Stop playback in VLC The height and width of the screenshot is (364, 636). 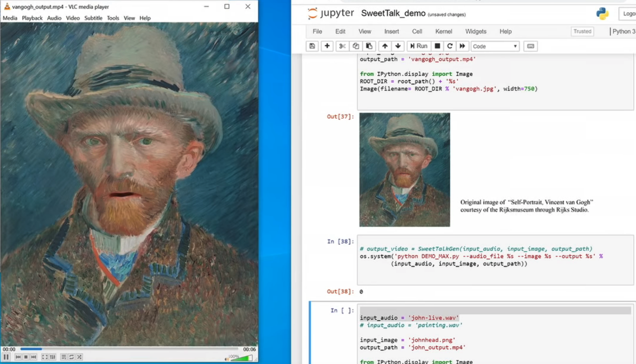26,357
